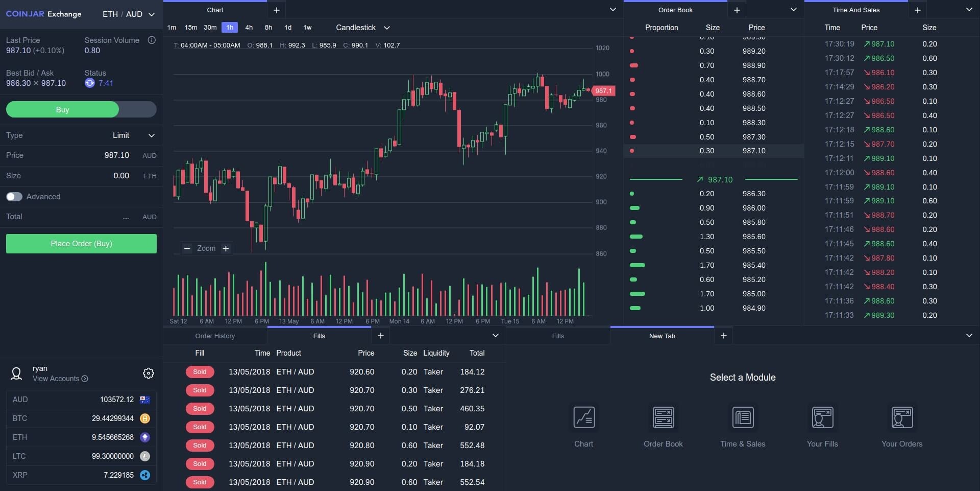Select the 30m chart interval

pyautogui.click(x=210, y=28)
